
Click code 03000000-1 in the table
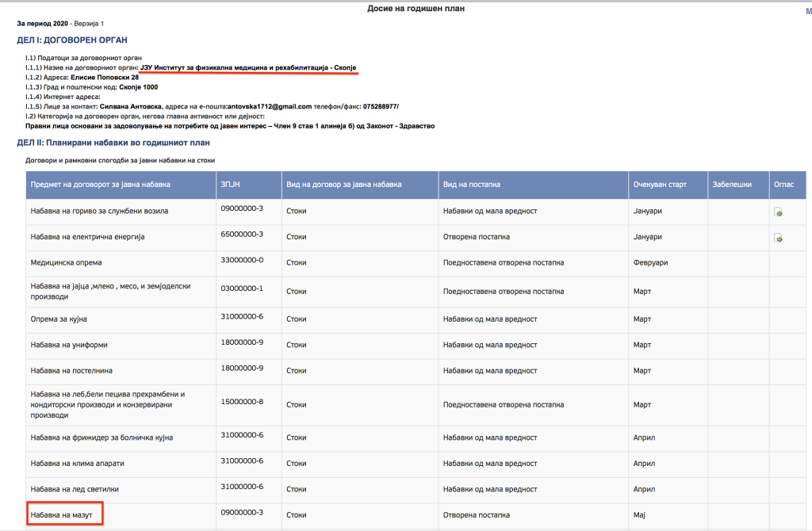(242, 288)
